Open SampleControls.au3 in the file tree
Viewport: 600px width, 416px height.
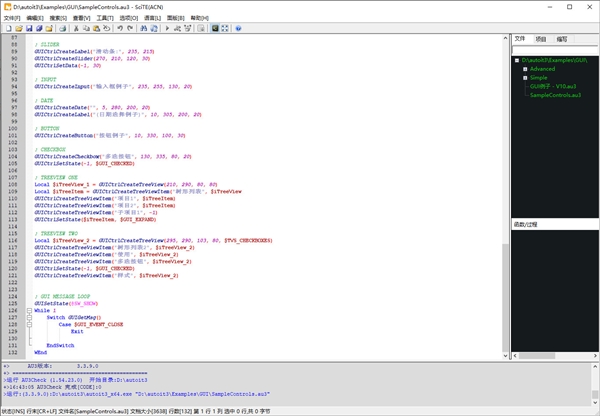pos(554,94)
